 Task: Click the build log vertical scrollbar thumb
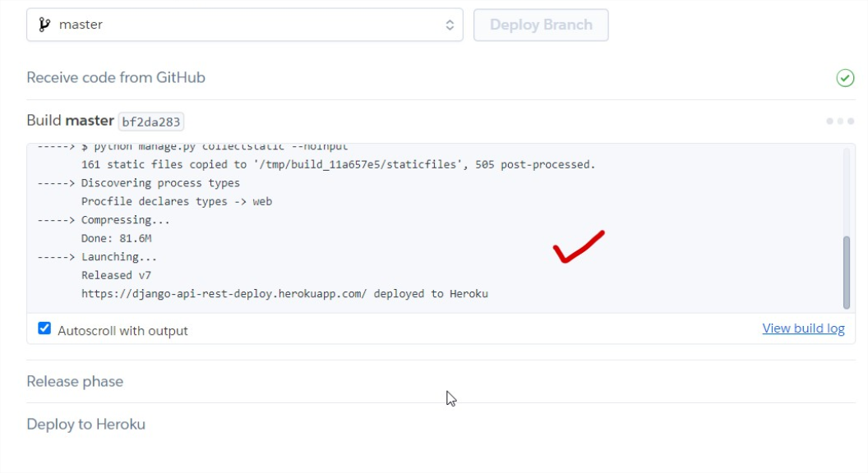click(x=847, y=273)
